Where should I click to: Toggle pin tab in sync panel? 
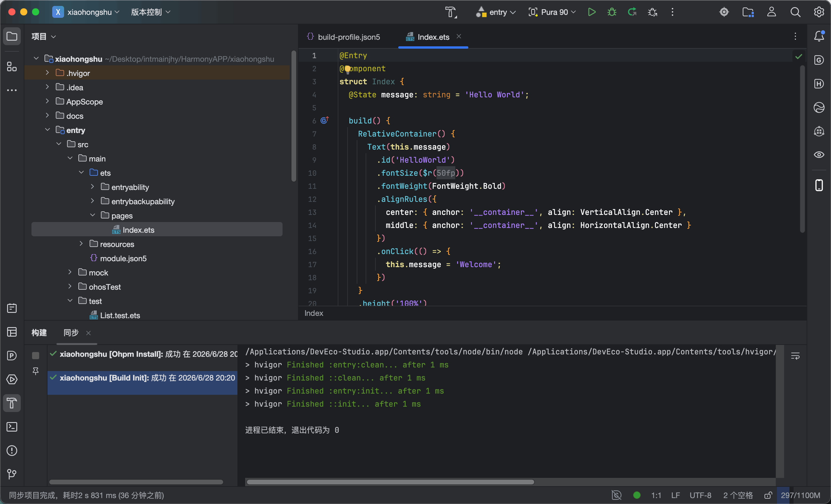(x=35, y=371)
